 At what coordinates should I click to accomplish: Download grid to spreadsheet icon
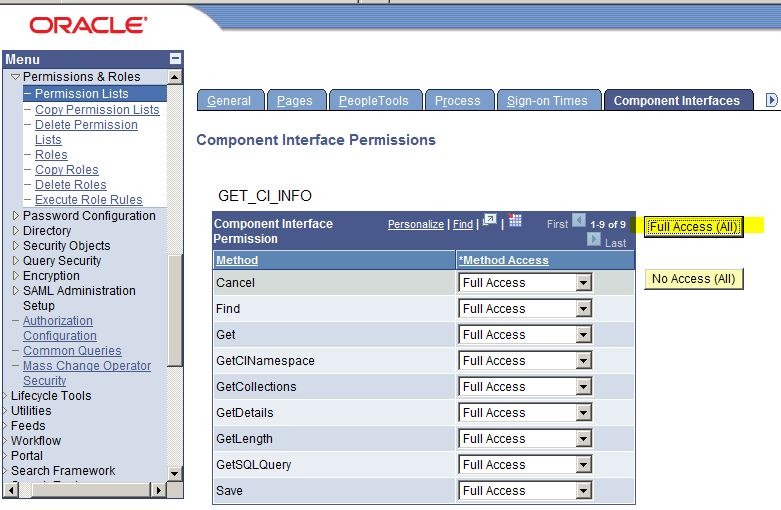(x=515, y=220)
